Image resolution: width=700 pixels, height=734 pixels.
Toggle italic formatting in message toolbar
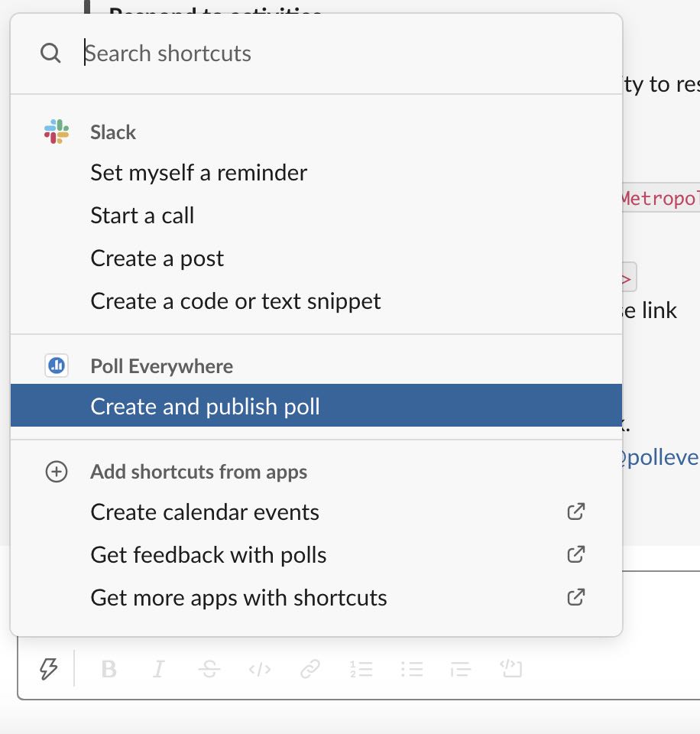158,670
